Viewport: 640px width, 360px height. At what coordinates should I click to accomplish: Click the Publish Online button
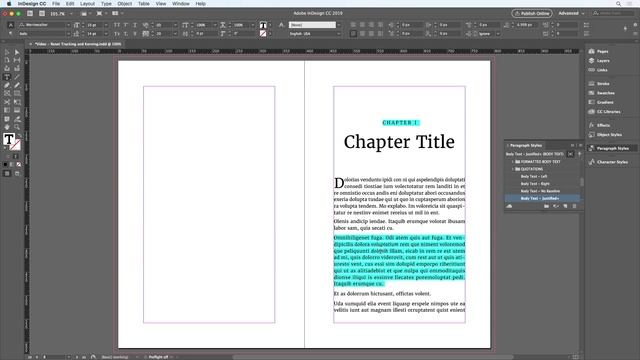click(532, 13)
